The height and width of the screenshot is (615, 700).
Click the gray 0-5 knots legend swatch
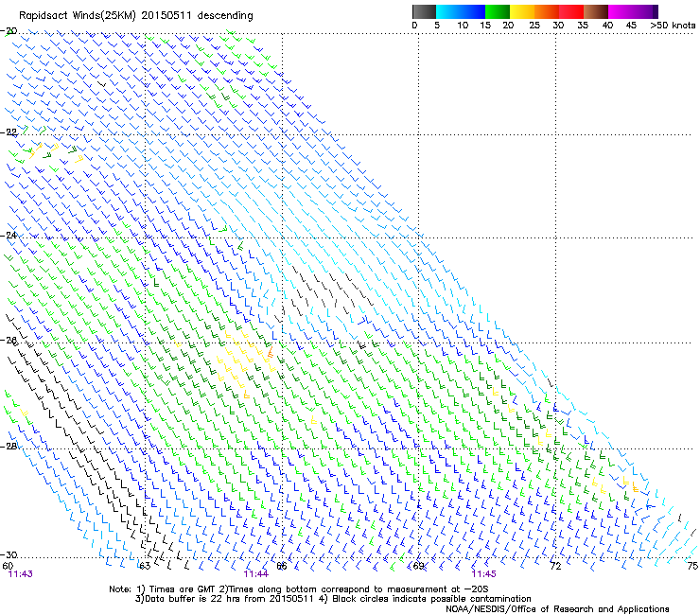(x=425, y=11)
